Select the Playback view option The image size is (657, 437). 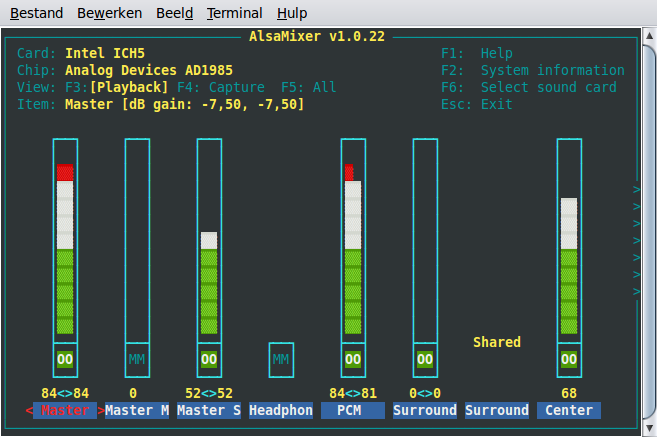[x=128, y=87]
